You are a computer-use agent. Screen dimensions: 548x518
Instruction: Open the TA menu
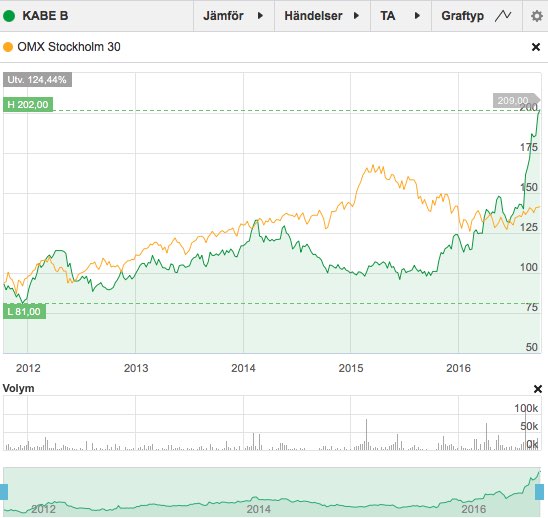(x=401, y=16)
